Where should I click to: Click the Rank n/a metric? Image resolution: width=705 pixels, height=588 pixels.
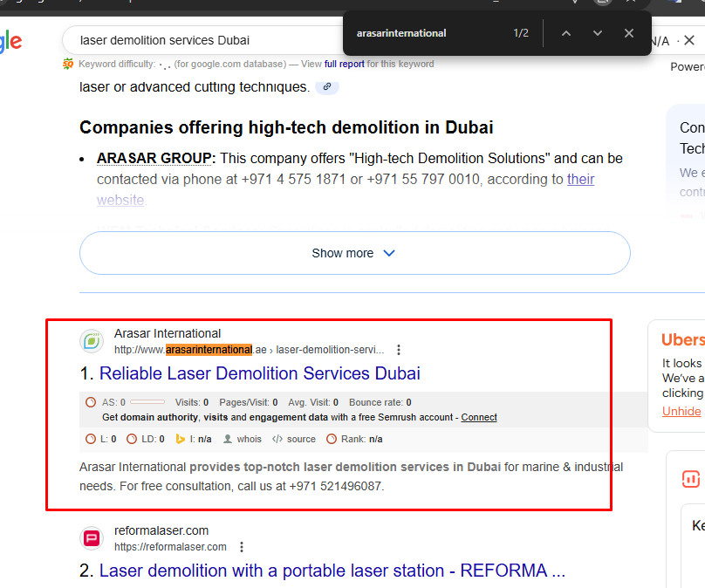354,439
